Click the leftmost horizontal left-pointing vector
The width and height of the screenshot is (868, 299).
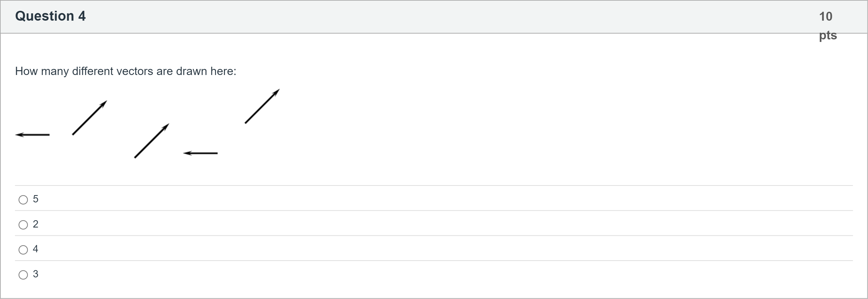pyautogui.click(x=33, y=135)
